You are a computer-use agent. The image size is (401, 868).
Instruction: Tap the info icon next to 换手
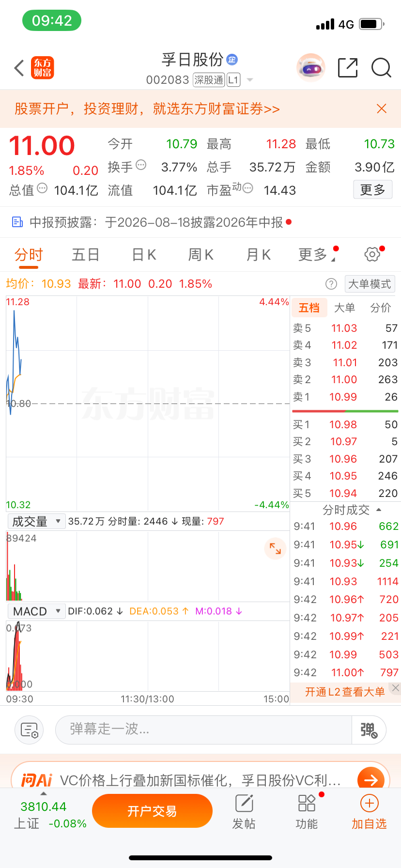pos(141,165)
